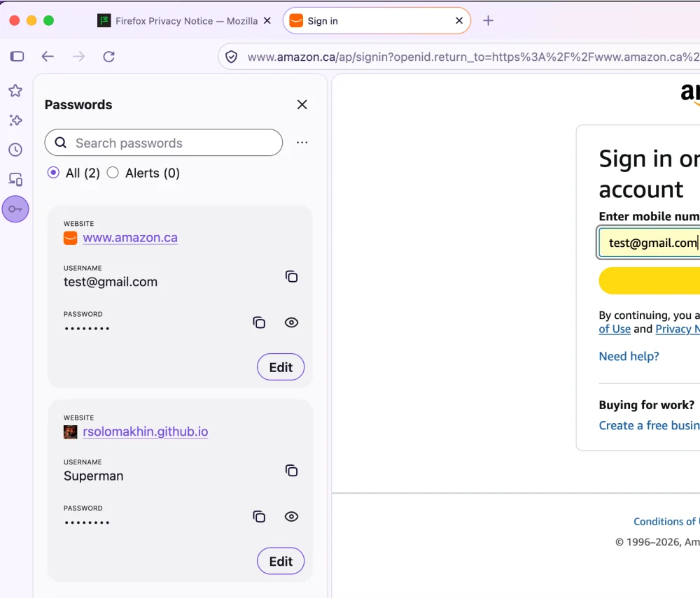This screenshot has height=598, width=700.
Task: Select Passwords key icon in sidebar
Action: point(15,208)
